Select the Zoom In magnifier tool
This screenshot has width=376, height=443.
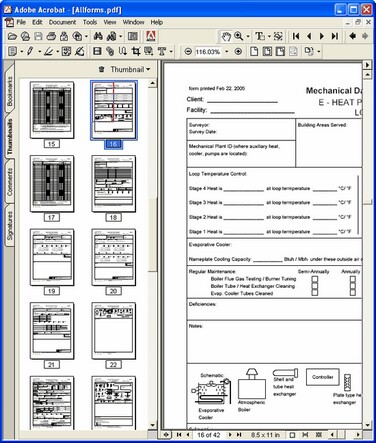click(x=239, y=36)
